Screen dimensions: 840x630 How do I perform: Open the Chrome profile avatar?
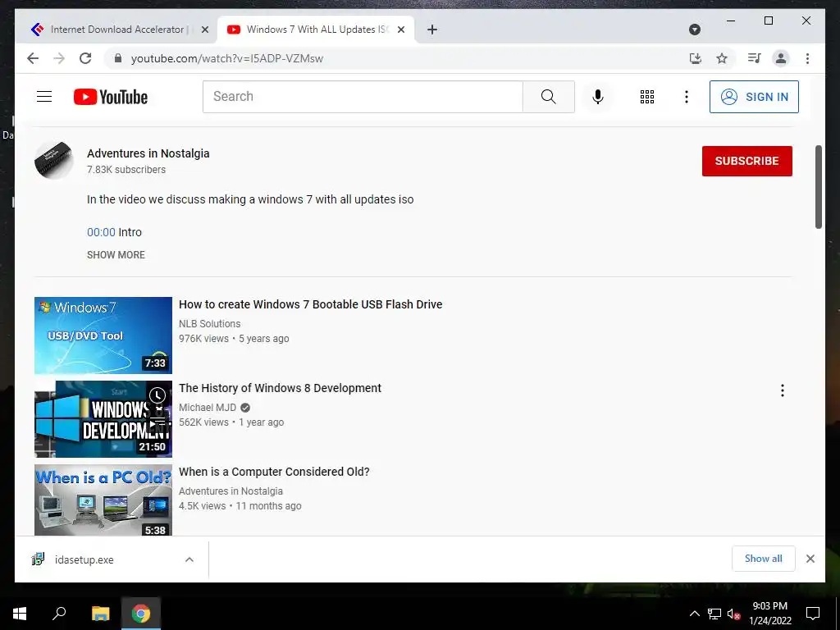781,58
